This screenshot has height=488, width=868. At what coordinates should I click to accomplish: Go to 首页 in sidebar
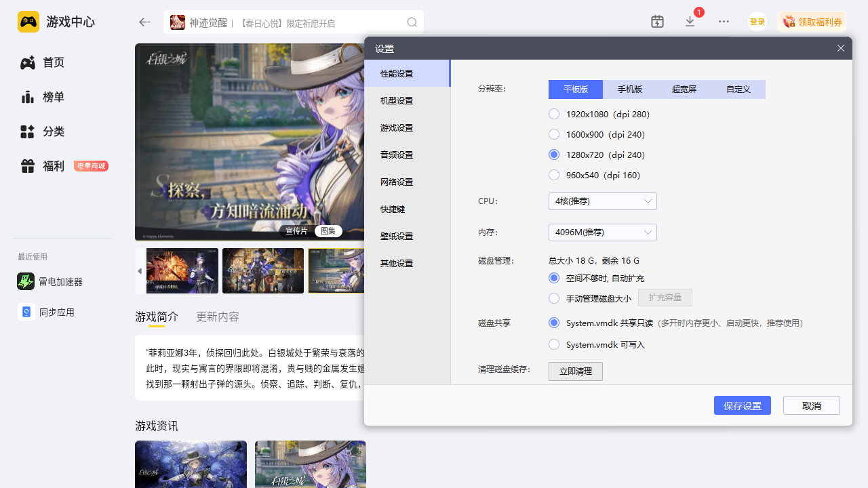[54, 62]
